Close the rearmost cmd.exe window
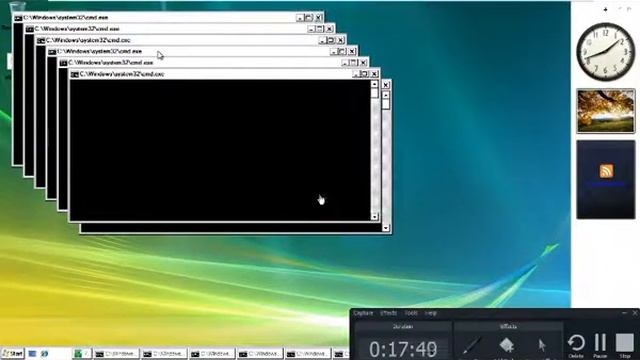640x360 pixels. 318,18
